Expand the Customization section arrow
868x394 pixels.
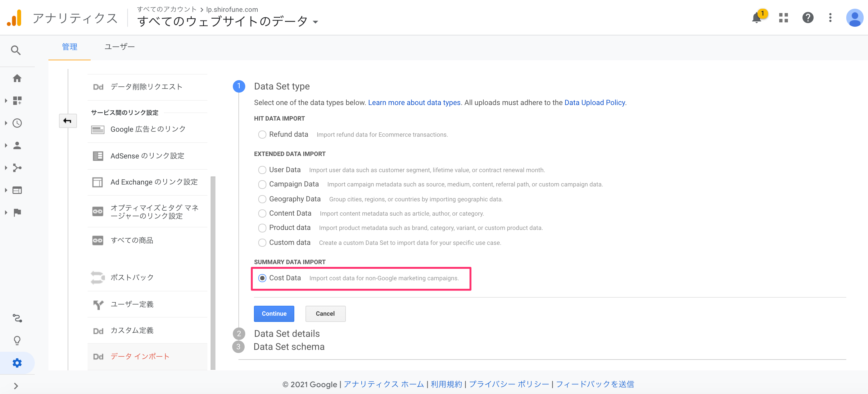click(x=6, y=101)
